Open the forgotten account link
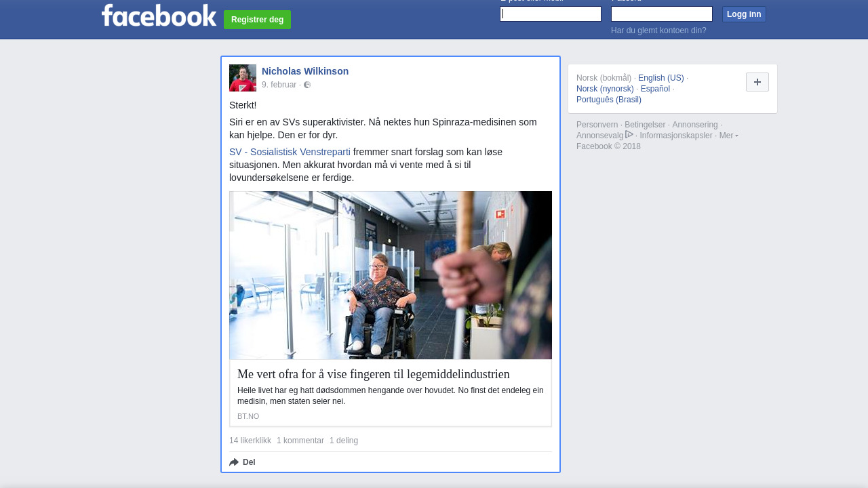The image size is (868, 488). (658, 30)
